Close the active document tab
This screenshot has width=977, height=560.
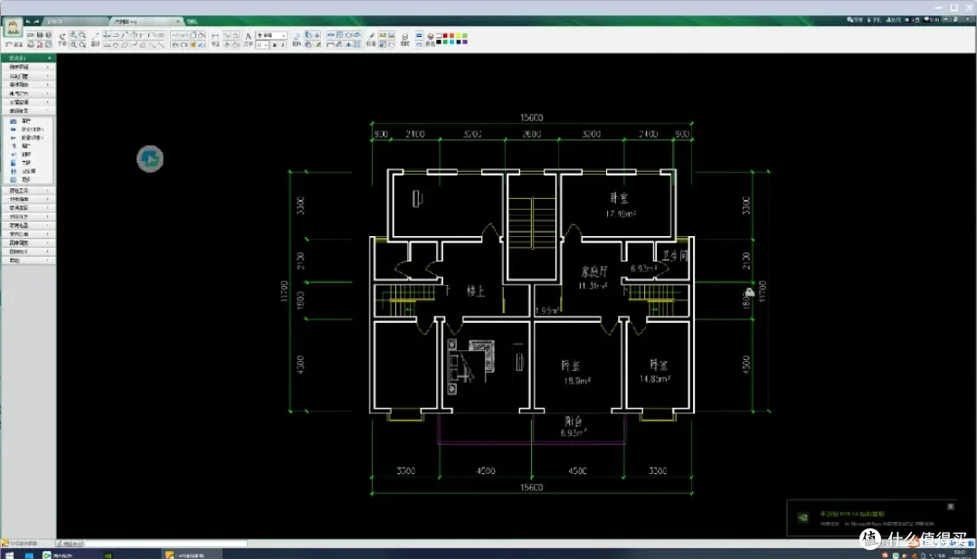pyautogui.click(x=178, y=21)
